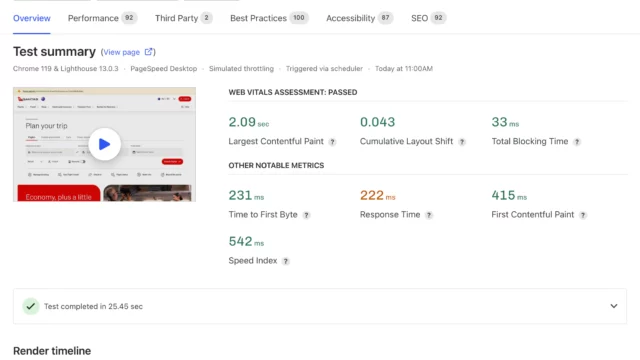Open help for Cumulative Layout Shift
The image size is (640, 360).
tap(462, 142)
